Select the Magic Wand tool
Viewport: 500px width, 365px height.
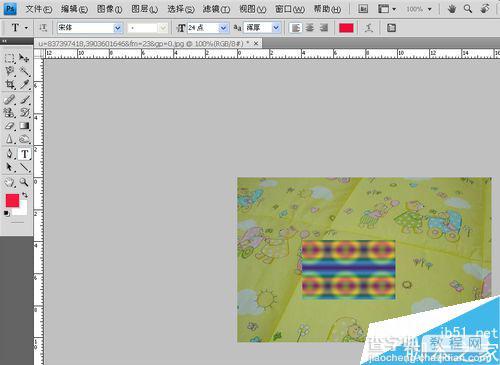pos(24,71)
